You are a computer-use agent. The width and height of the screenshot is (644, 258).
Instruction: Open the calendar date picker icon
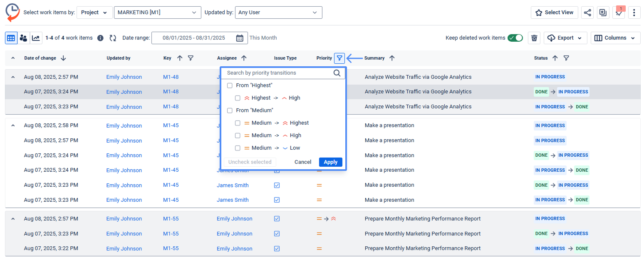[240, 38]
